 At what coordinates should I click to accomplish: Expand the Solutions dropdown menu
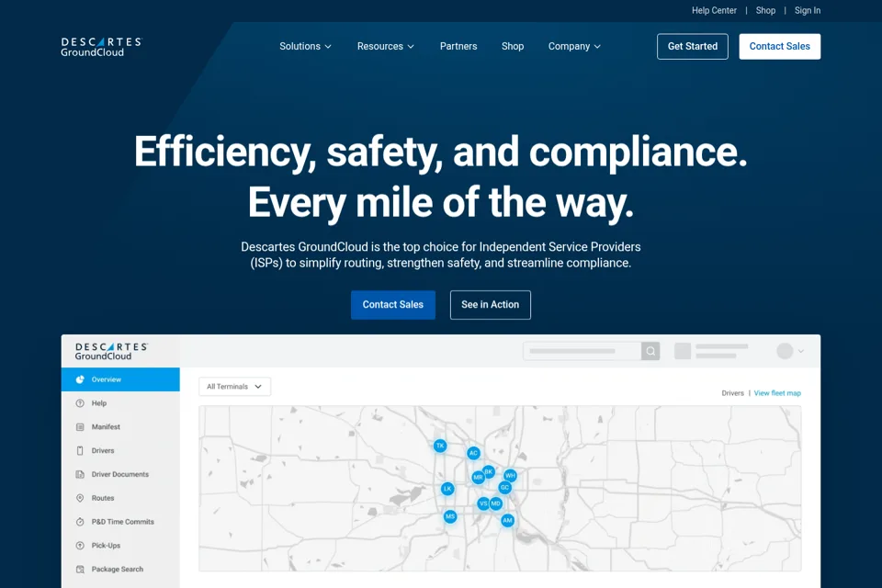click(305, 46)
